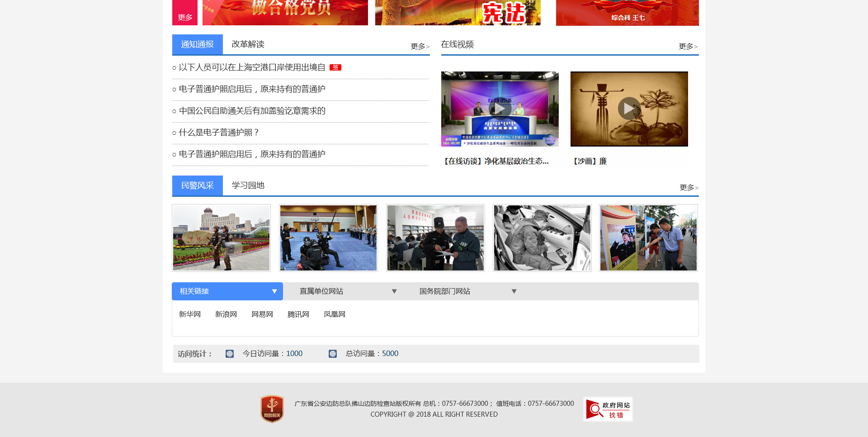Click the globe icon beside 总访问量
The image size is (868, 437).
pyautogui.click(x=333, y=354)
